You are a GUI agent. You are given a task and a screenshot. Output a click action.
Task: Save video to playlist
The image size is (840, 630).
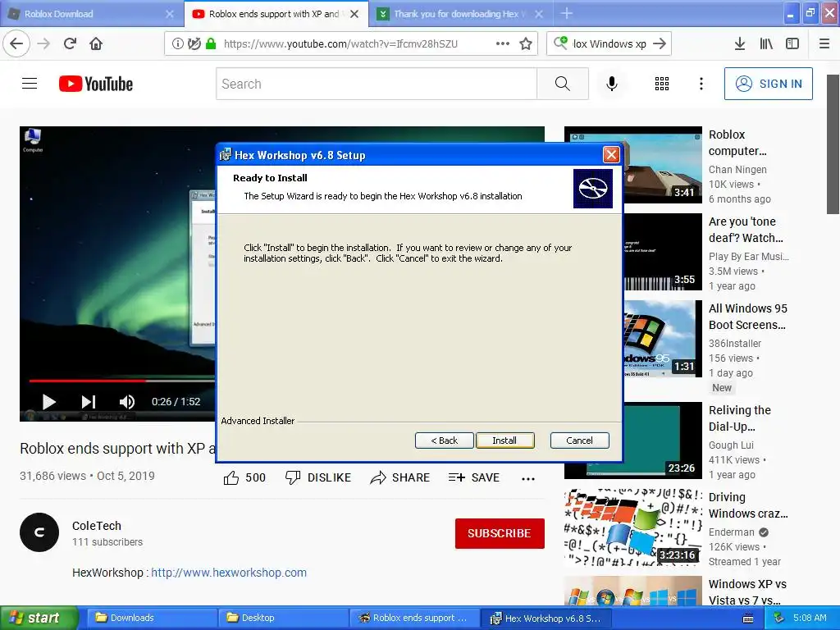(x=473, y=478)
